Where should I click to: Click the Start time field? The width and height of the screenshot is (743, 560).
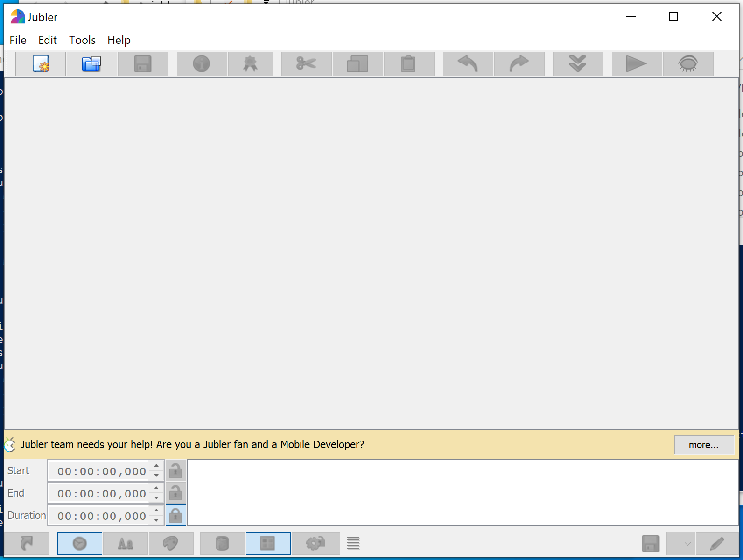pyautogui.click(x=99, y=471)
